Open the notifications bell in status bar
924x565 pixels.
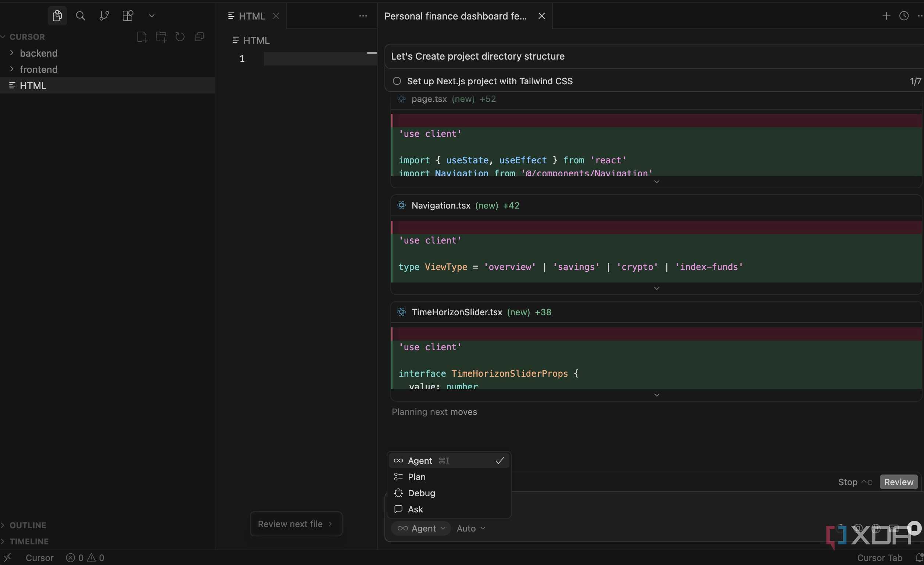919,558
